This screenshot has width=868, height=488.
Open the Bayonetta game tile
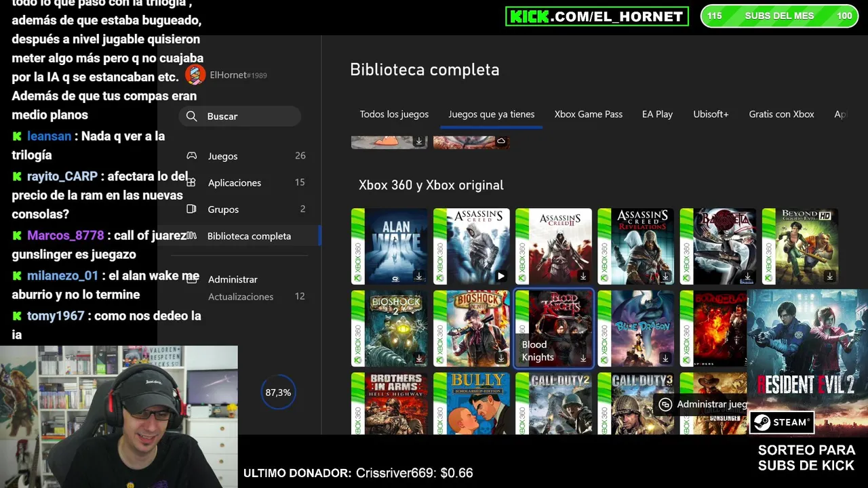pyautogui.click(x=717, y=246)
